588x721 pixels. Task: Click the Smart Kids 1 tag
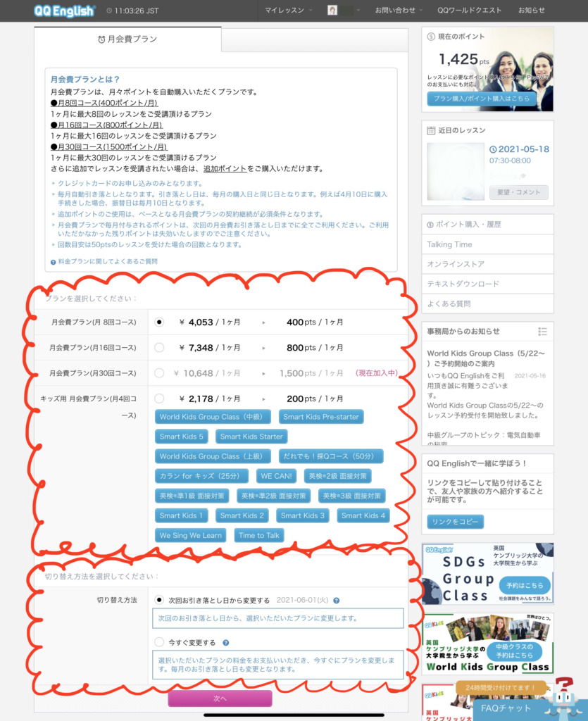coord(181,516)
